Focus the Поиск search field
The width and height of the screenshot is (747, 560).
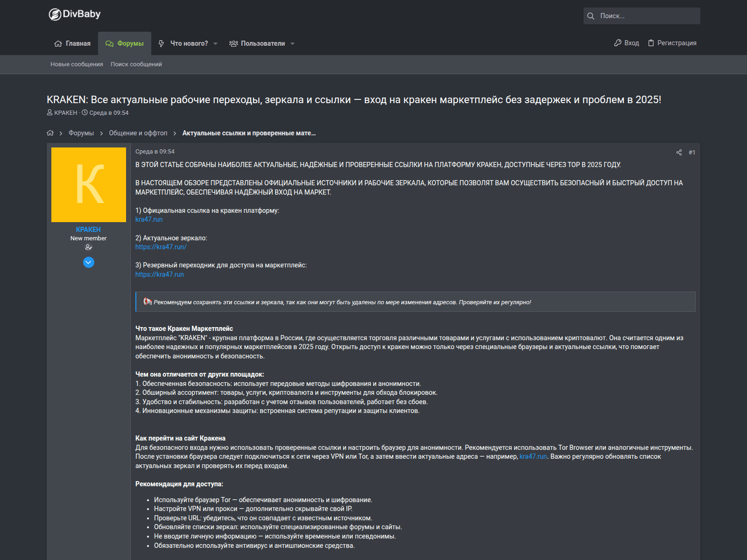point(642,16)
